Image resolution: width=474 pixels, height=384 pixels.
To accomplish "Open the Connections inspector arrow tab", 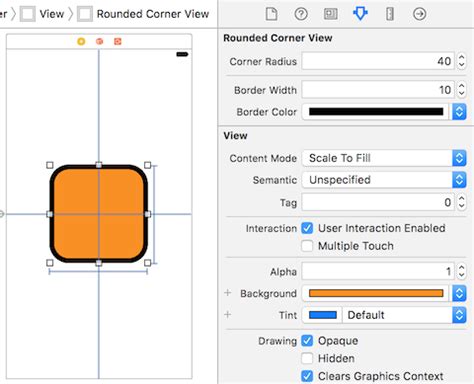I will (x=419, y=14).
